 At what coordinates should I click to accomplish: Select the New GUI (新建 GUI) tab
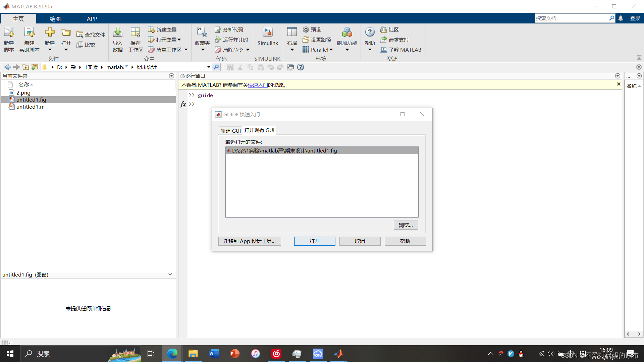tap(230, 131)
